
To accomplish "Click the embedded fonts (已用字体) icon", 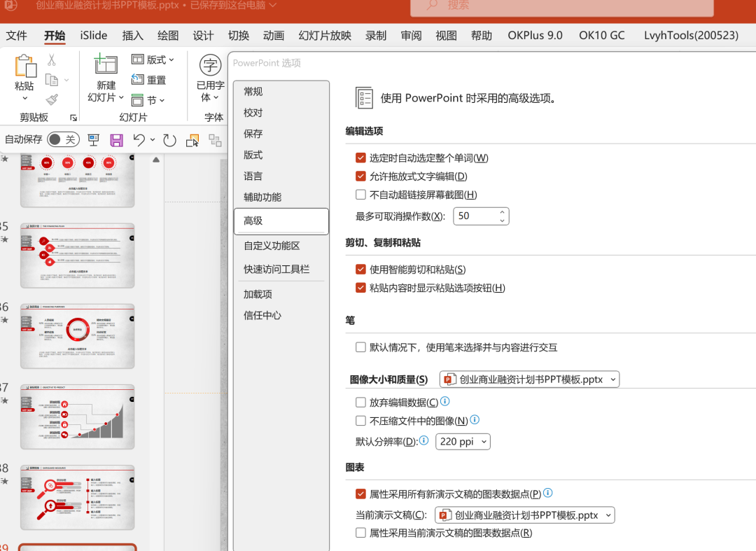I will pyautogui.click(x=210, y=65).
